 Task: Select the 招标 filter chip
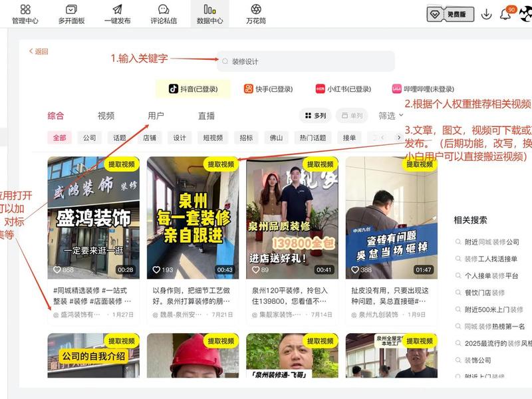(x=246, y=138)
